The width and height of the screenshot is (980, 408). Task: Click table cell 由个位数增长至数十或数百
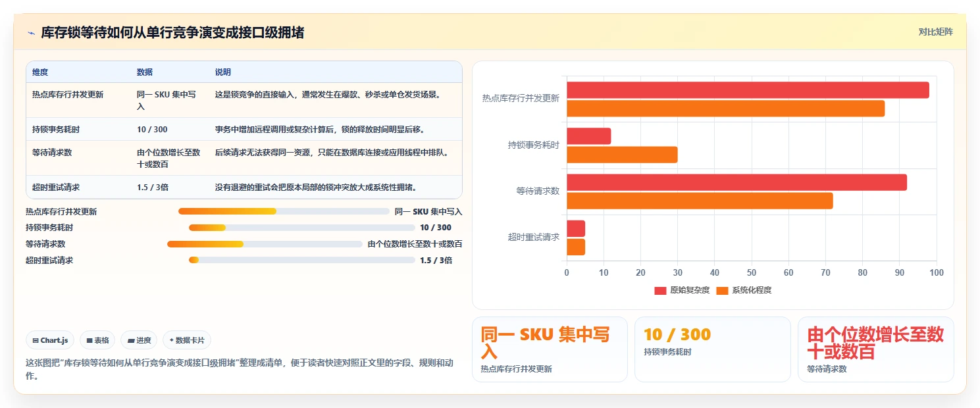pyautogui.click(x=168, y=158)
